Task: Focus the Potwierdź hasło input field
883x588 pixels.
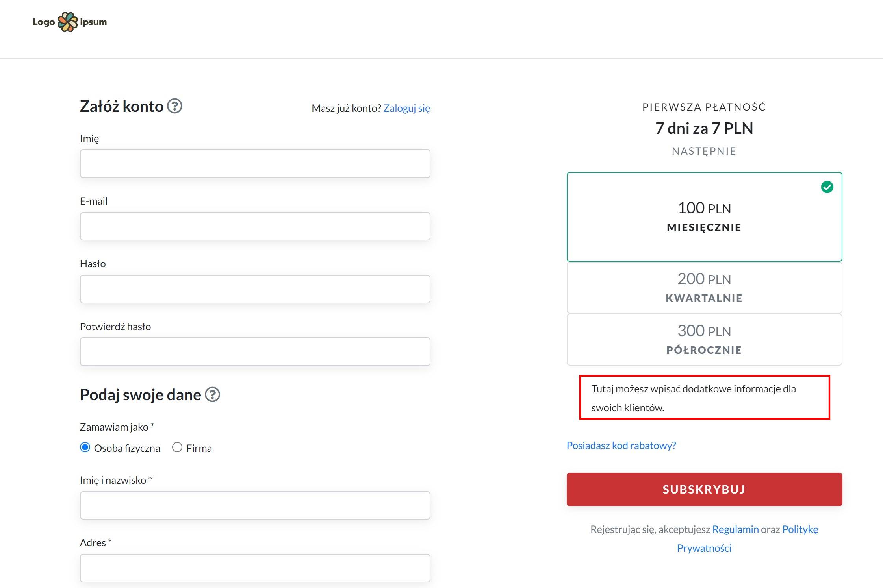Action: click(x=255, y=351)
